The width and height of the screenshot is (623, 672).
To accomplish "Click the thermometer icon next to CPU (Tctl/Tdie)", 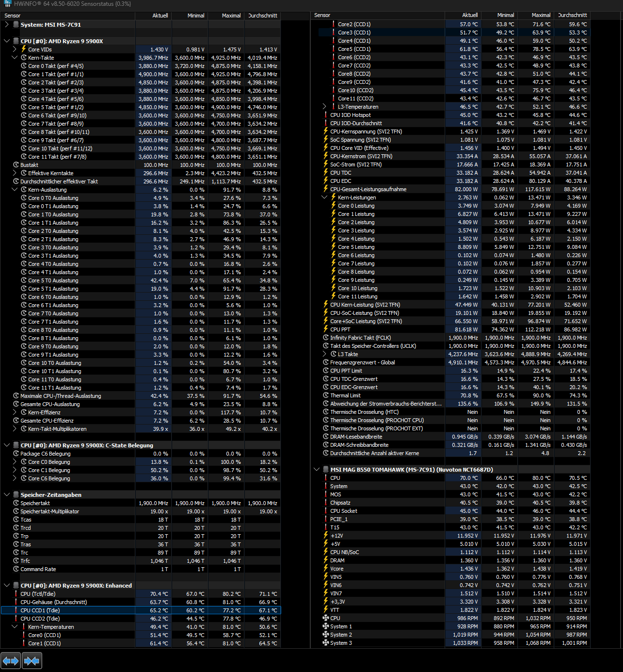I will tap(16, 594).
